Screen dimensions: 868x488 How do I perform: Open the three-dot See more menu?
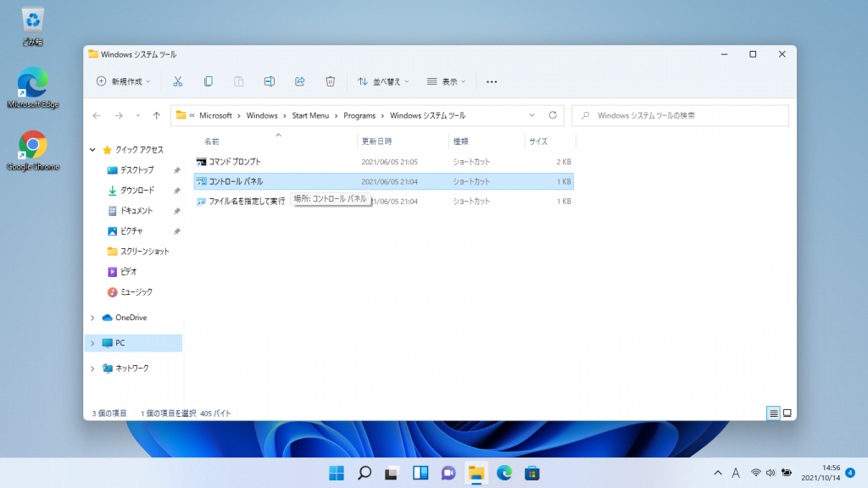[492, 82]
